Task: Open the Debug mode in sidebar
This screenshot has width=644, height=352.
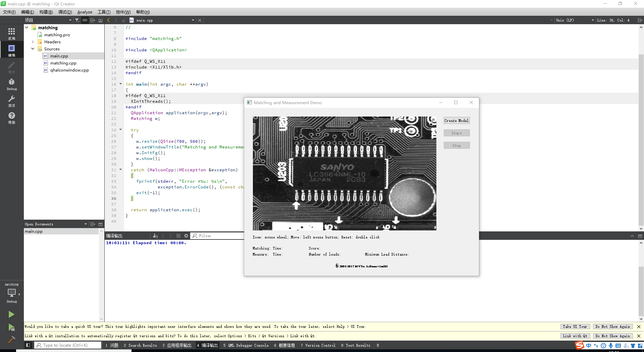Action: click(x=12, y=84)
